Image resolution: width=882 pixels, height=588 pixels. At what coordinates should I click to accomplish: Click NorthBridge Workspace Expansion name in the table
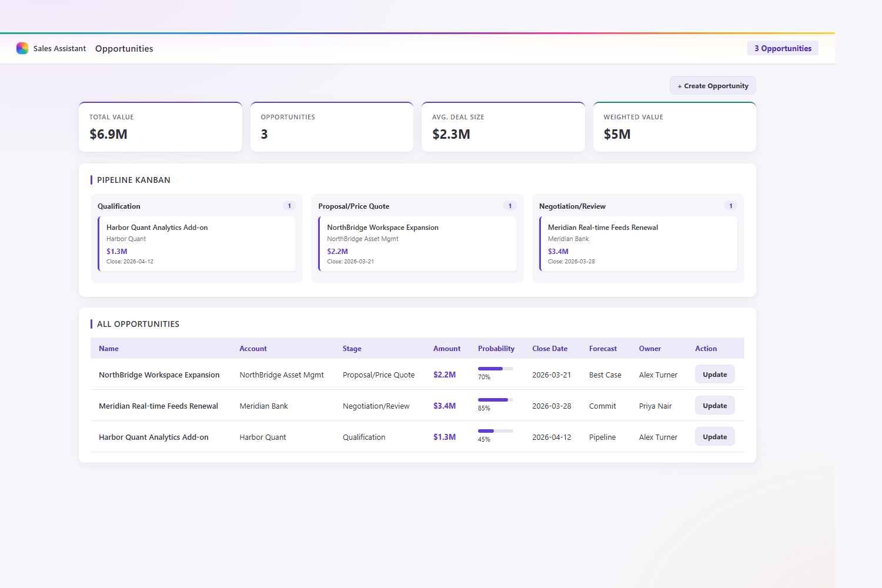coord(159,375)
